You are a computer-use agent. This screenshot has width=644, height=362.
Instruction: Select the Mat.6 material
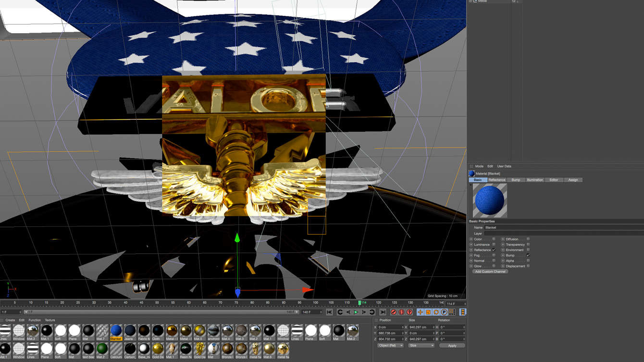point(269,350)
